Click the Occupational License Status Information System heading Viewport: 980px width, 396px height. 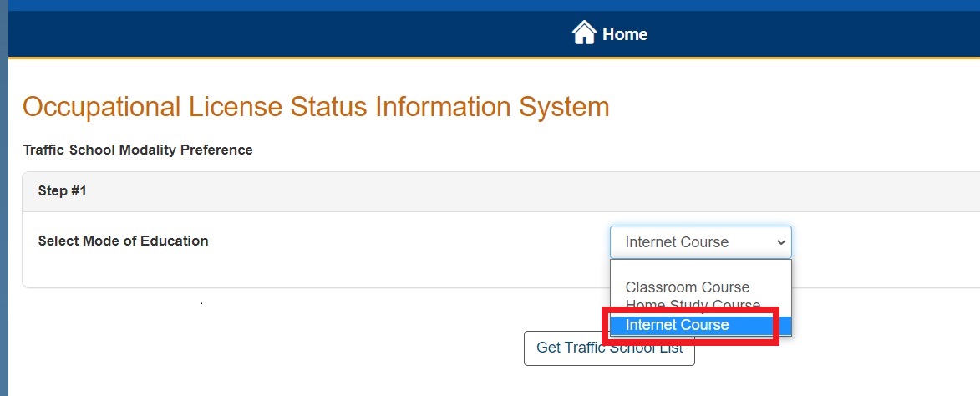316,107
